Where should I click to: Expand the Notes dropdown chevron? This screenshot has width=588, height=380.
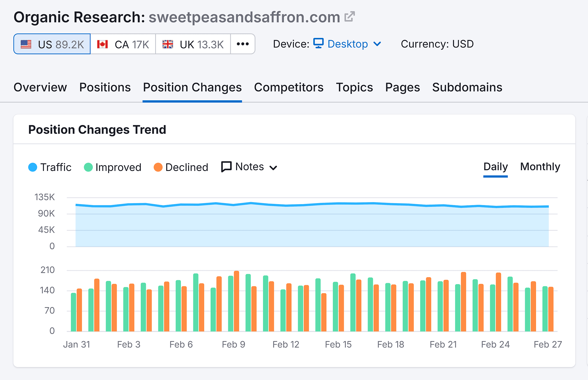click(273, 168)
